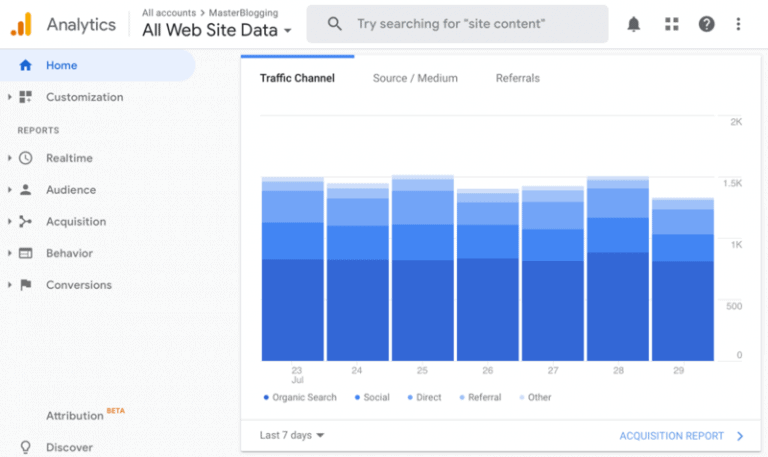Open the Last 7 days date range dropdown

click(x=292, y=435)
